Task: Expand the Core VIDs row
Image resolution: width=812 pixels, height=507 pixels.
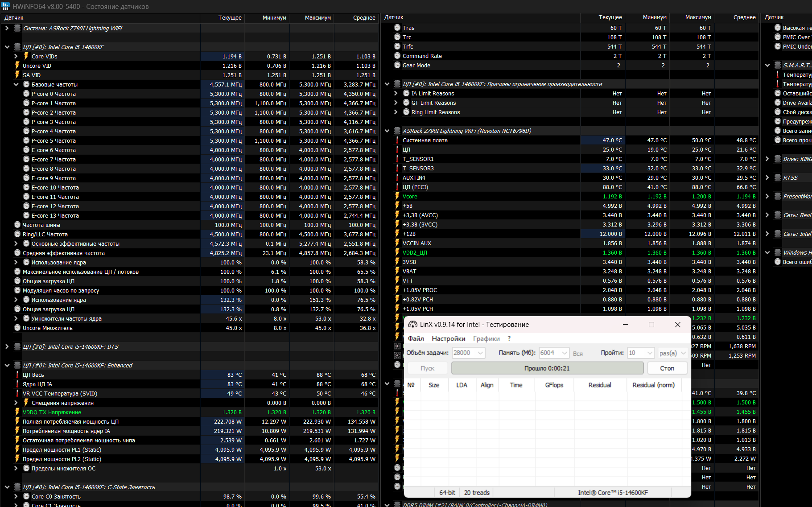Action: pyautogui.click(x=16, y=56)
